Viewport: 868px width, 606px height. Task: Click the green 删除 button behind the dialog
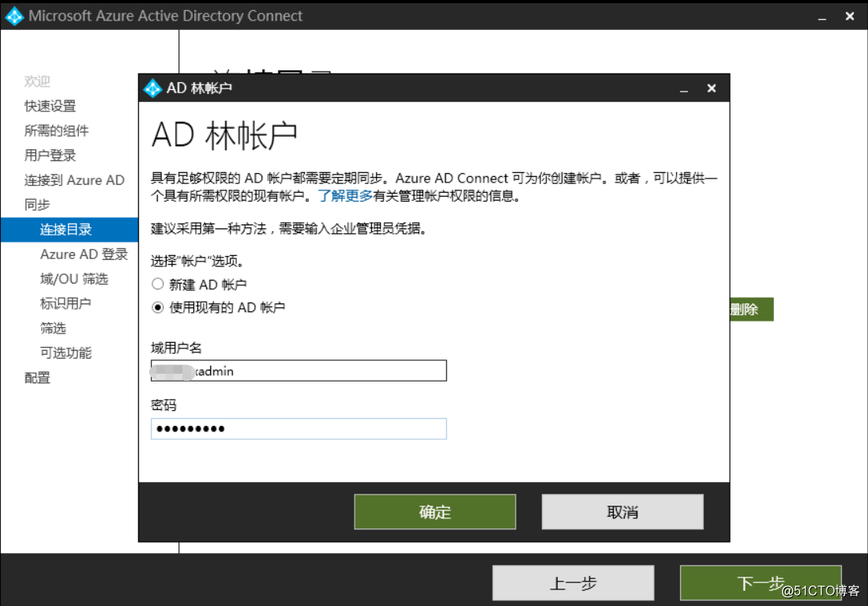tap(751, 309)
